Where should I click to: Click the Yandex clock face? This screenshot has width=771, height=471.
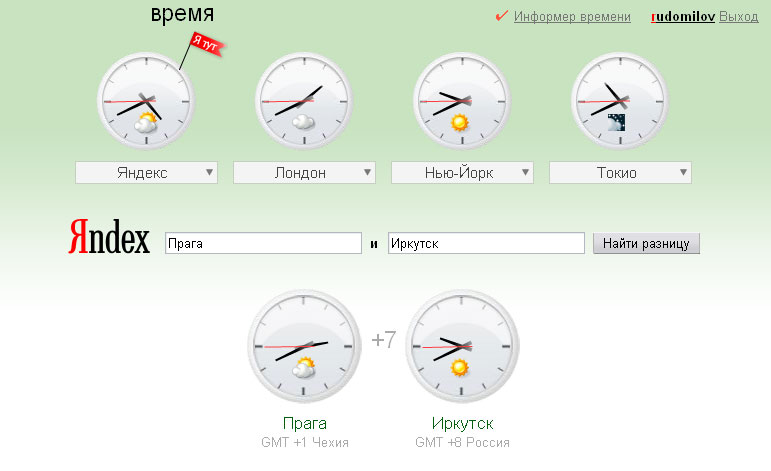(146, 101)
